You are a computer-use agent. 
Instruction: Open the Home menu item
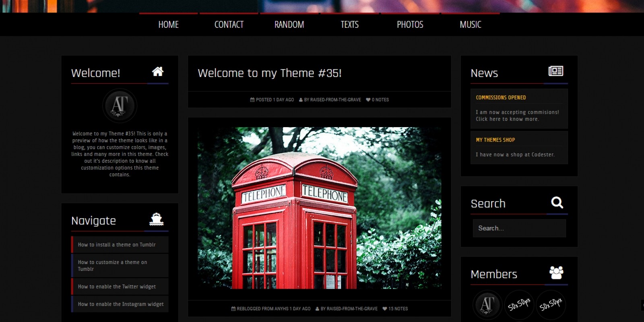[169, 25]
